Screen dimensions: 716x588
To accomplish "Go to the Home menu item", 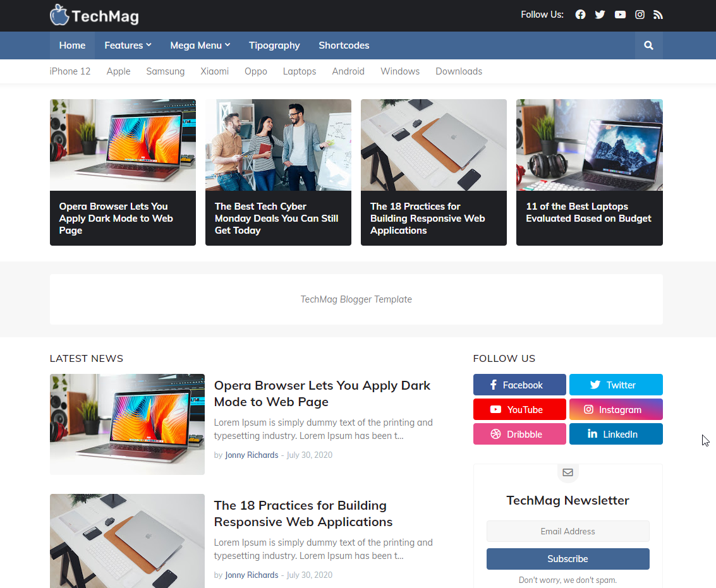I will 72,45.
